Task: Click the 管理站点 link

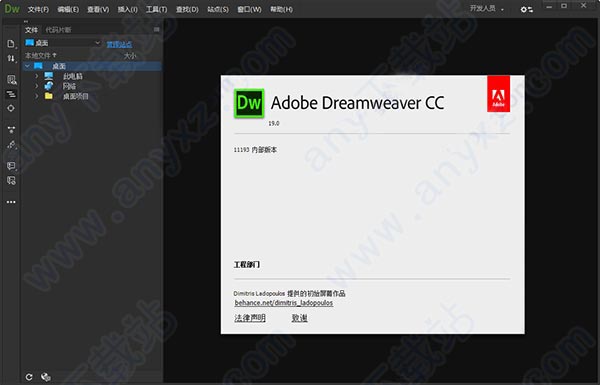Action: 119,44
